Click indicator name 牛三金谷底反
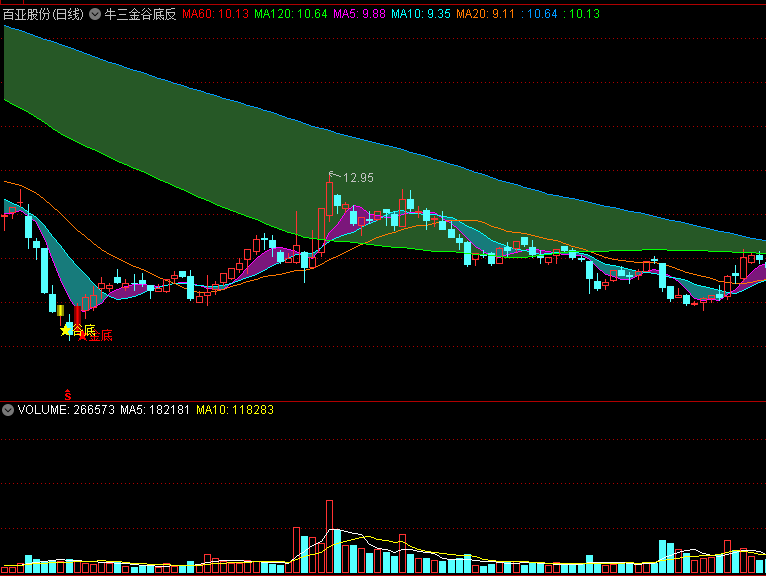The width and height of the screenshot is (766, 576). point(140,14)
